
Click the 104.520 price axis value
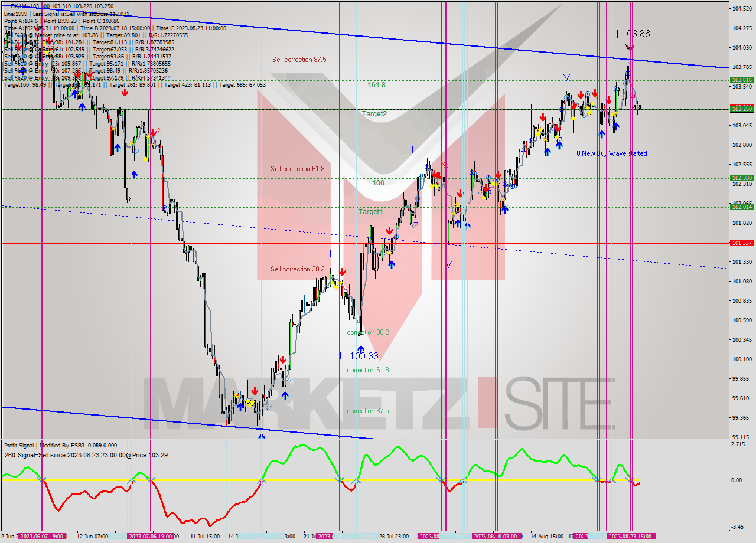pos(741,9)
